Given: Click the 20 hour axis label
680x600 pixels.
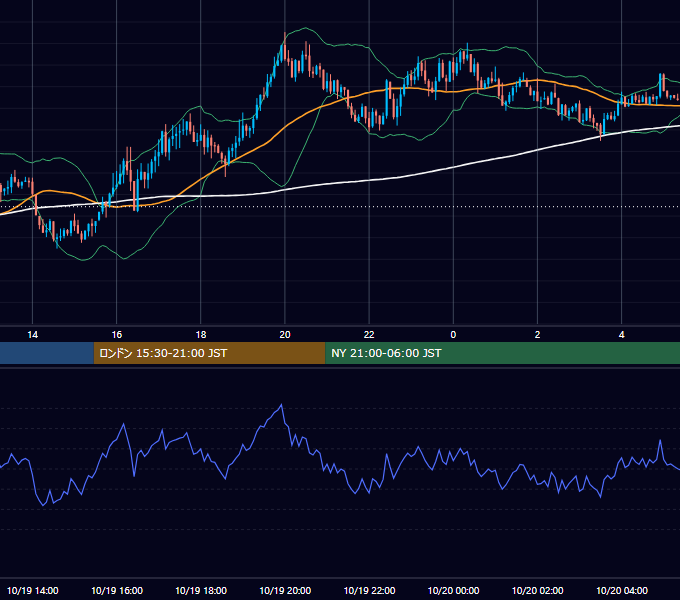Looking at the screenshot, I should [x=285, y=335].
